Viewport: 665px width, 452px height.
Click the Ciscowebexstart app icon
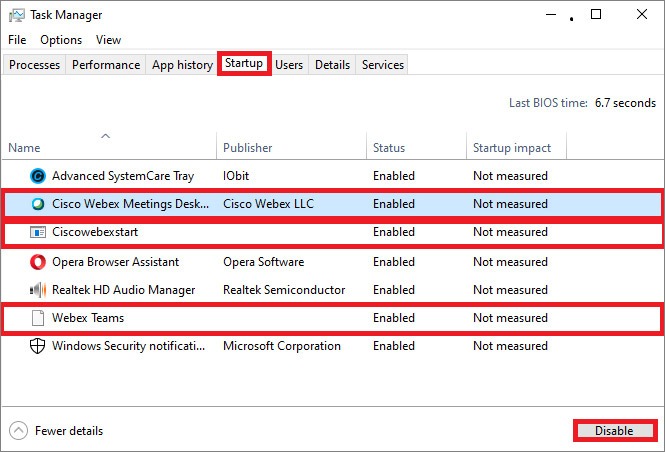[x=38, y=232]
